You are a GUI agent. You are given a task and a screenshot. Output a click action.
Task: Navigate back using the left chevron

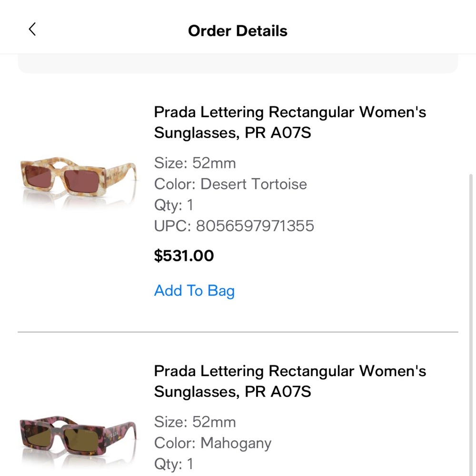coord(32,29)
